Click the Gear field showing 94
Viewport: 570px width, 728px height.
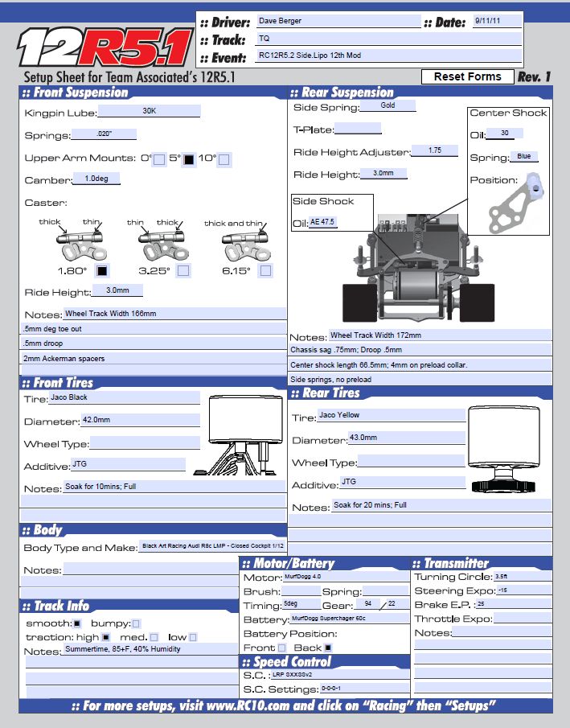point(368,604)
